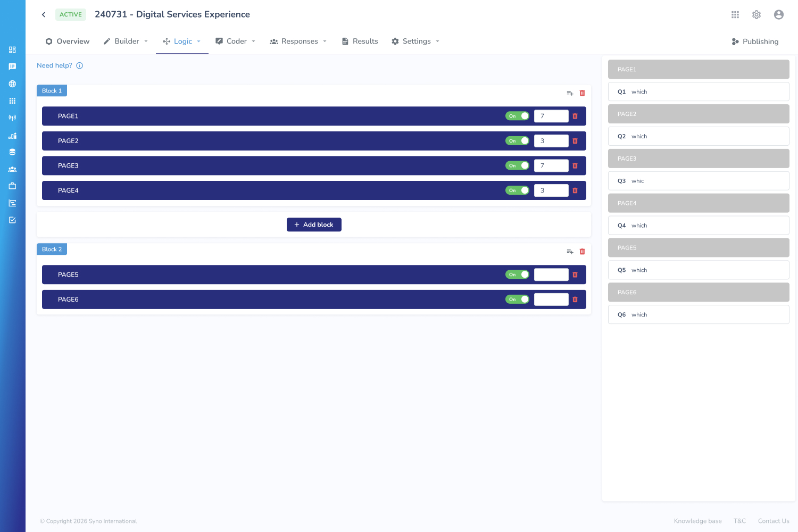
Task: Click the gray PAGE1 header in right panel
Action: click(x=699, y=70)
